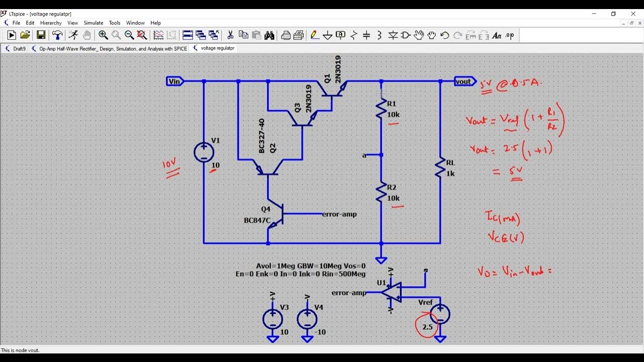Select voltage source V4
644x362 pixels.
pyautogui.click(x=307, y=319)
